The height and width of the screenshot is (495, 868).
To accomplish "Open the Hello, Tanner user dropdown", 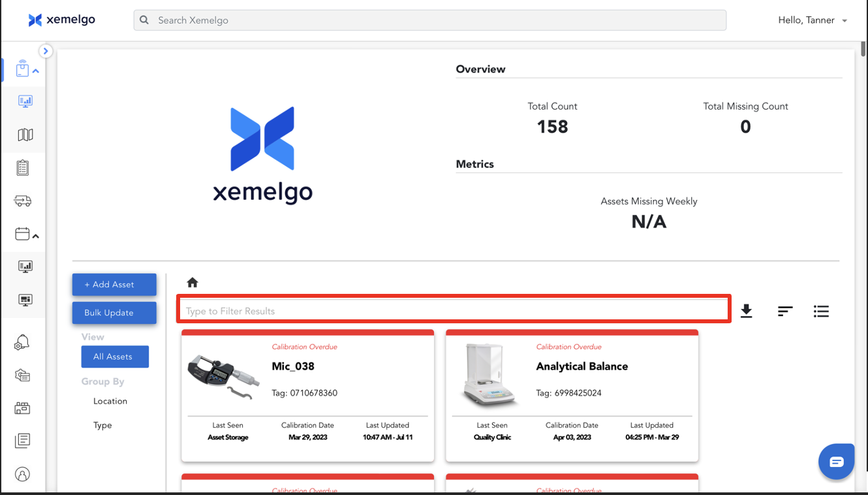I will tap(813, 20).
